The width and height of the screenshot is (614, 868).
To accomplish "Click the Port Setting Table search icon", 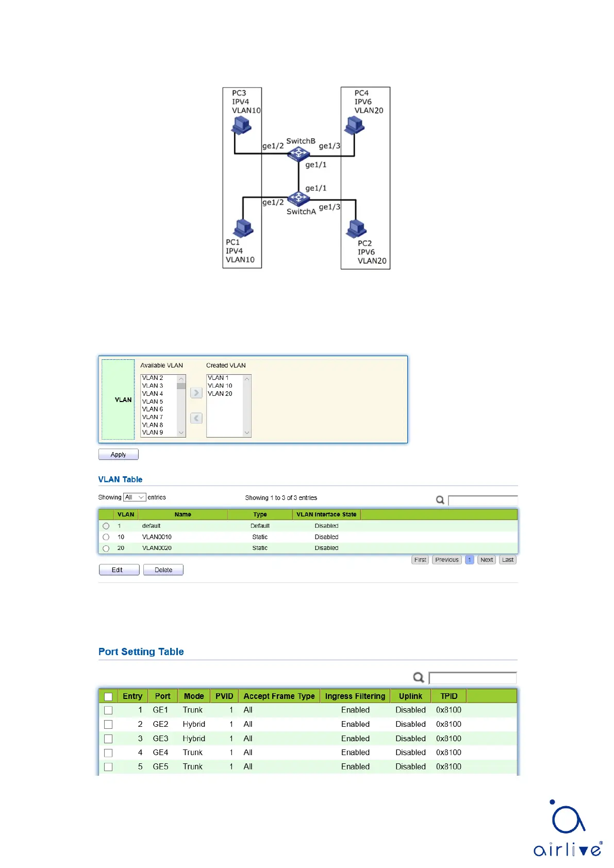I will 419,677.
